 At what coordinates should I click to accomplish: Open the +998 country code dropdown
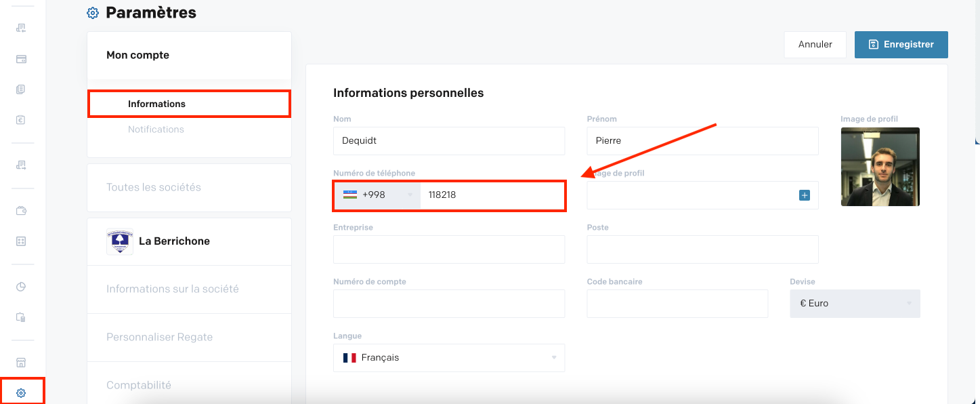click(377, 195)
